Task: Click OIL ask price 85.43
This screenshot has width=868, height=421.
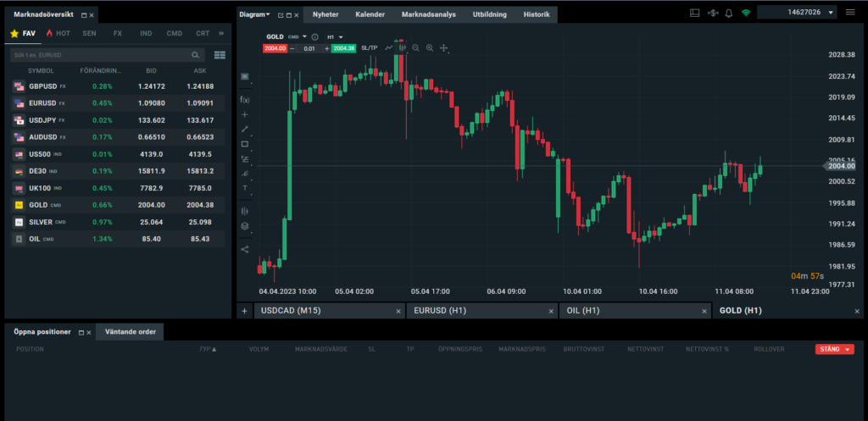Action: coord(200,239)
